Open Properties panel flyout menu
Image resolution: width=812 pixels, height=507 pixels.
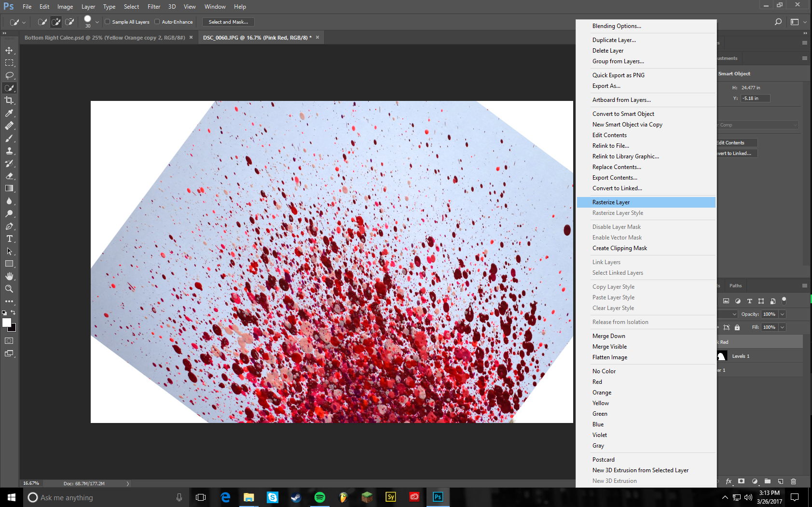805,58
